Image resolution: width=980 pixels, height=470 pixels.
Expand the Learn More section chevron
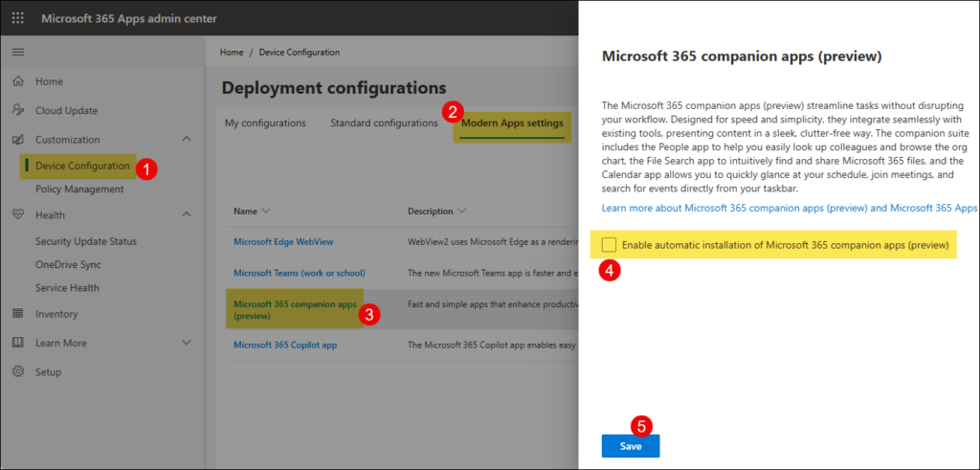coord(186,343)
